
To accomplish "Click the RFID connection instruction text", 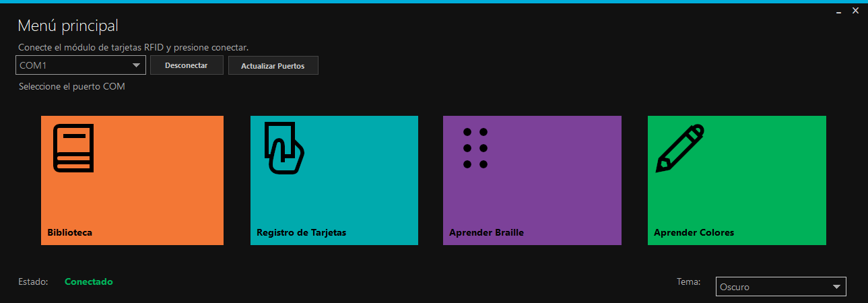I will click(x=133, y=47).
